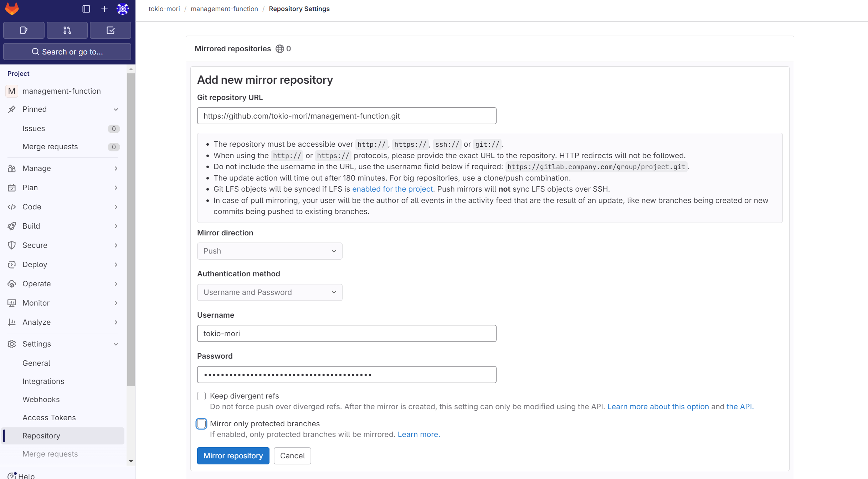Enable Mirror only protected branches
868x479 pixels.
[x=201, y=424]
